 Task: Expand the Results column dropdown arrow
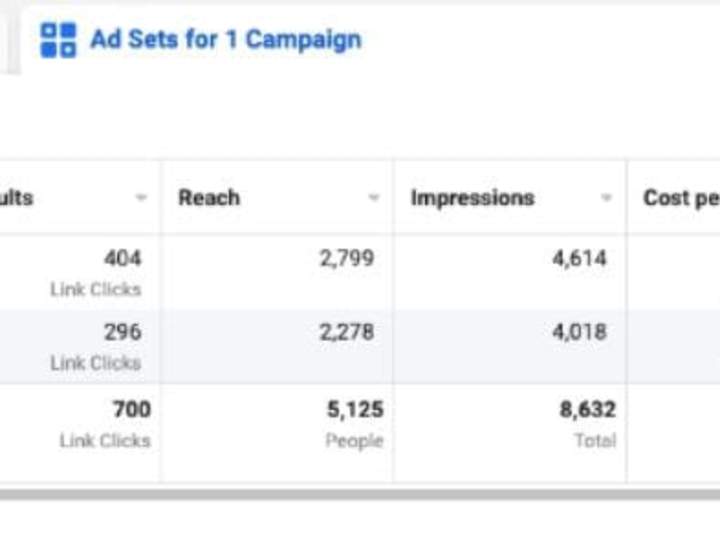[x=141, y=198]
